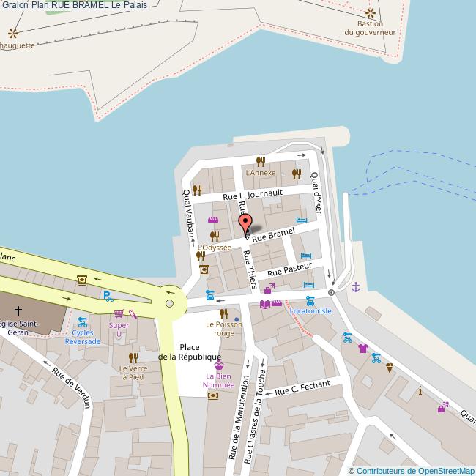Open the Contributeurs de OpenStreetMap link
Viewport: 476px width, 476px height.
(412, 470)
